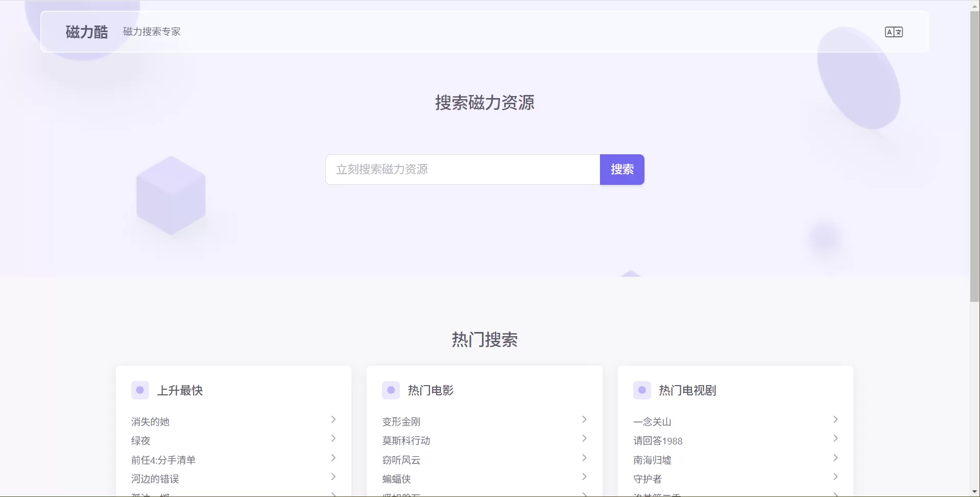Click the 搜索 search button
The image size is (980, 497).
tap(622, 169)
